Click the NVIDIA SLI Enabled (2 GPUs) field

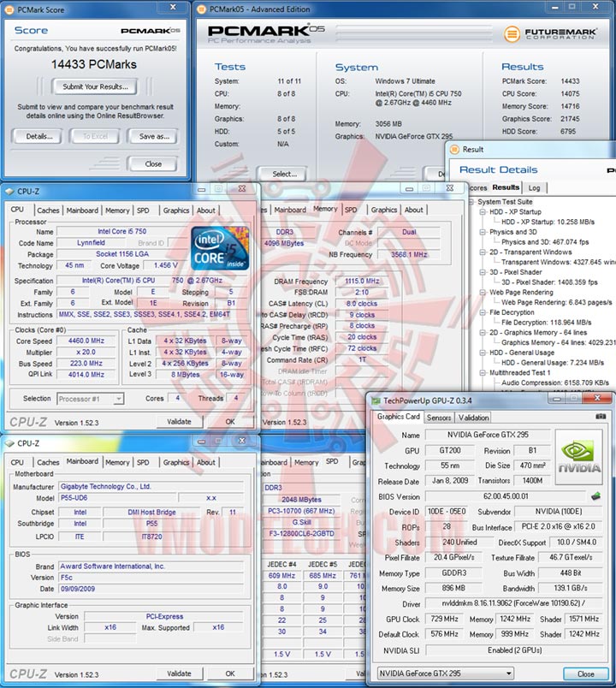pyautogui.click(x=514, y=650)
